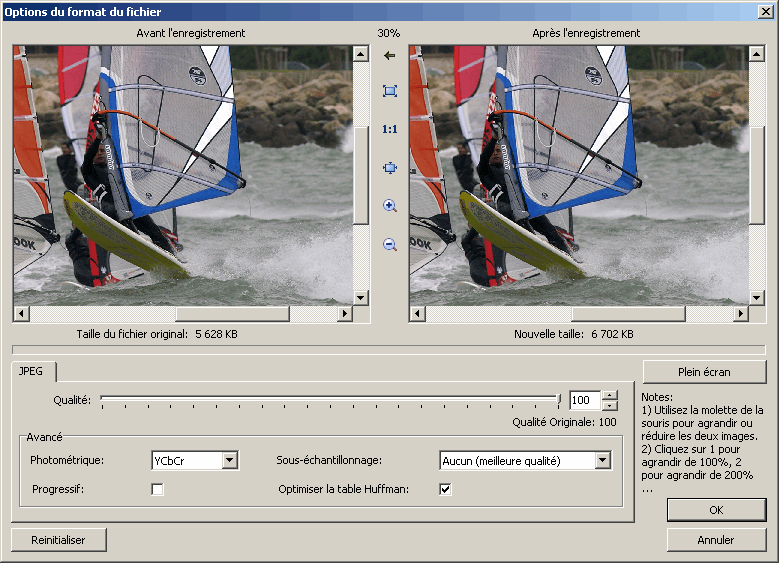
Task: Click the fit-to-window zoom icon
Action: pyautogui.click(x=390, y=91)
